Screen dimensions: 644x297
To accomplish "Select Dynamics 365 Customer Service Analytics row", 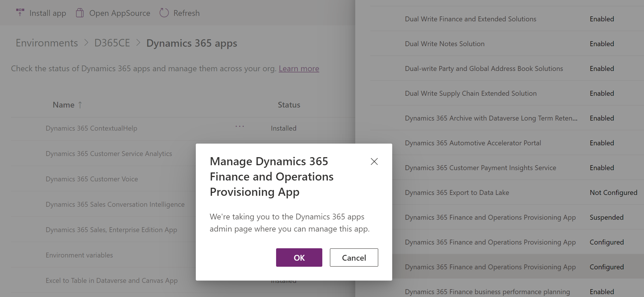I will [x=109, y=154].
